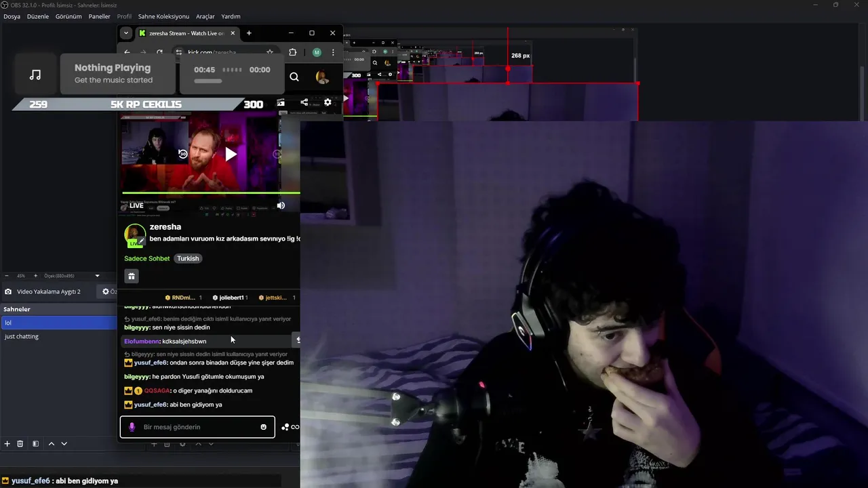The height and width of the screenshot is (488, 868).
Task: Open the browser profile M avatar
Action: (317, 52)
